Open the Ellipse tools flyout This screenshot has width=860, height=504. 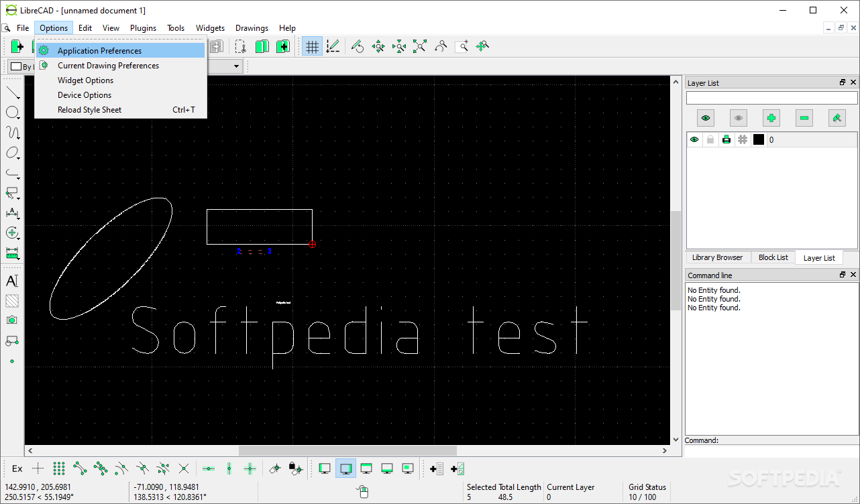12,153
